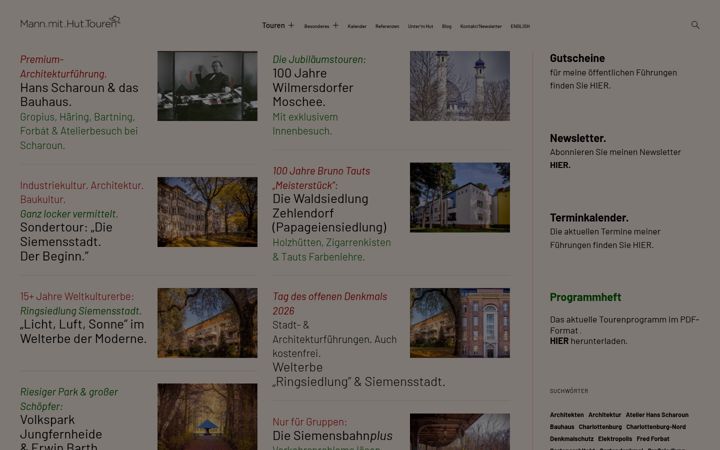
Task: Click the Tag des offenen Denkmals thumbnail
Action: (460, 323)
